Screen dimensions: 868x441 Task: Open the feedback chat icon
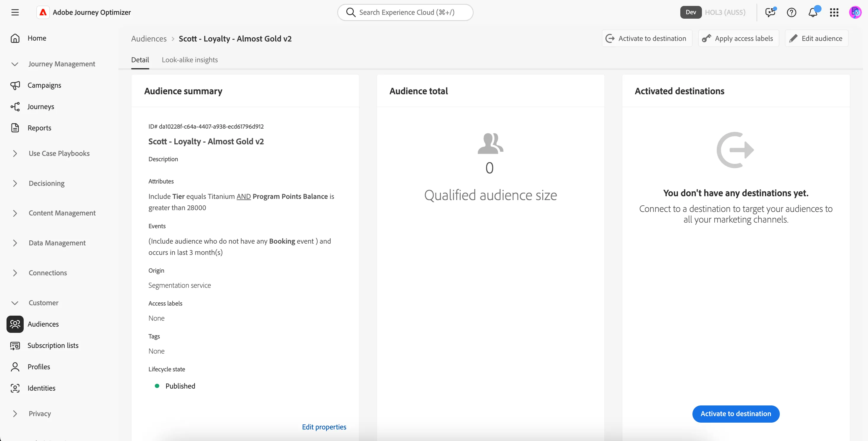pos(770,12)
